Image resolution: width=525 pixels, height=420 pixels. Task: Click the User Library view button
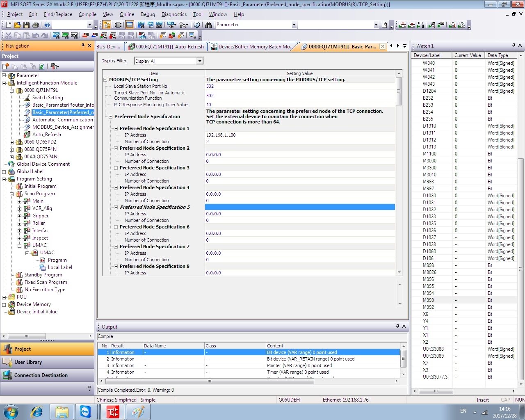pos(47,362)
